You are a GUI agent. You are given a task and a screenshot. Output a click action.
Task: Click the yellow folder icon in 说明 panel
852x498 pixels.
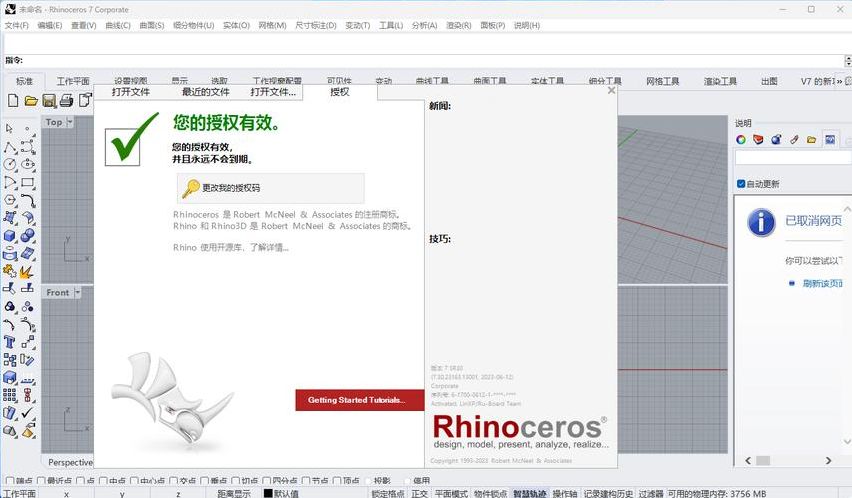pyautogui.click(x=811, y=140)
